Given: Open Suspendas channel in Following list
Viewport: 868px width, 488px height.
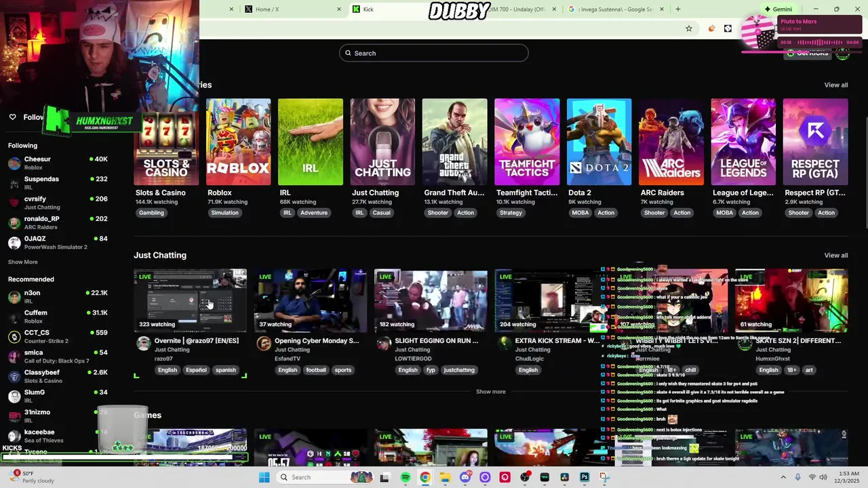Looking at the screenshot, I should (x=58, y=183).
